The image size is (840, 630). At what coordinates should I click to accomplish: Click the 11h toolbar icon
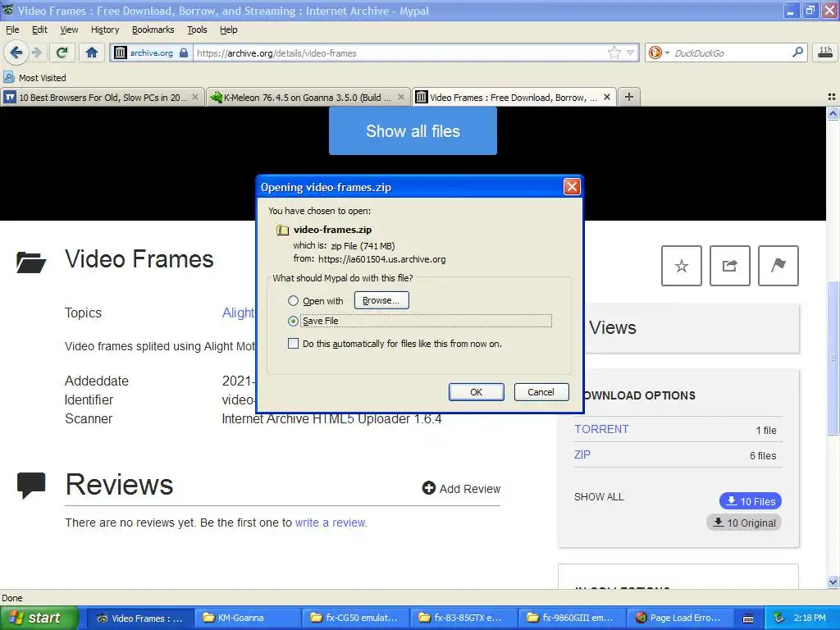point(825,52)
